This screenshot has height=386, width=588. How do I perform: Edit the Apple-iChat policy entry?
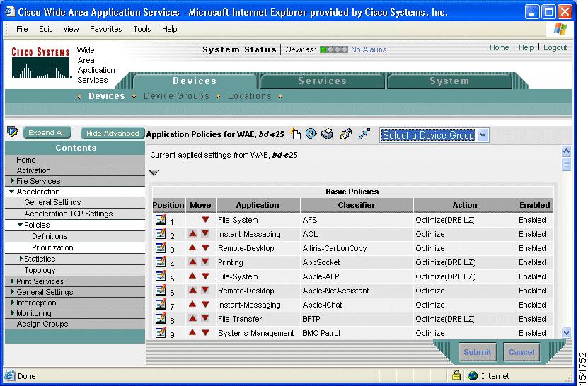pos(161,304)
